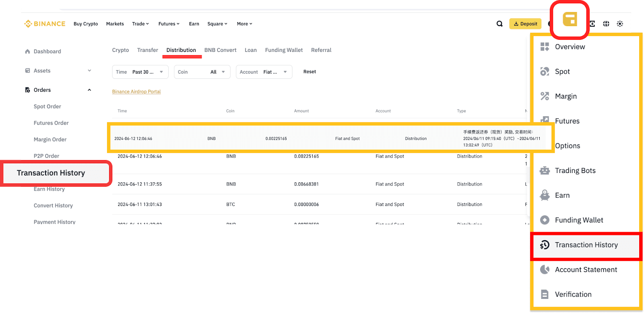This screenshot has height=313, width=644.
Task: Click the wallet icon in the header
Action: coord(570,19)
